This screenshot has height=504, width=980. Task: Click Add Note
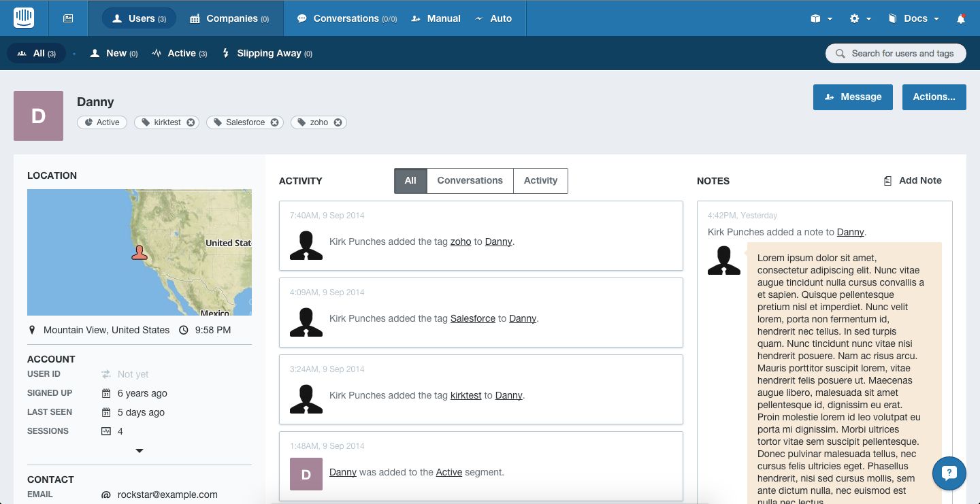pyautogui.click(x=913, y=181)
